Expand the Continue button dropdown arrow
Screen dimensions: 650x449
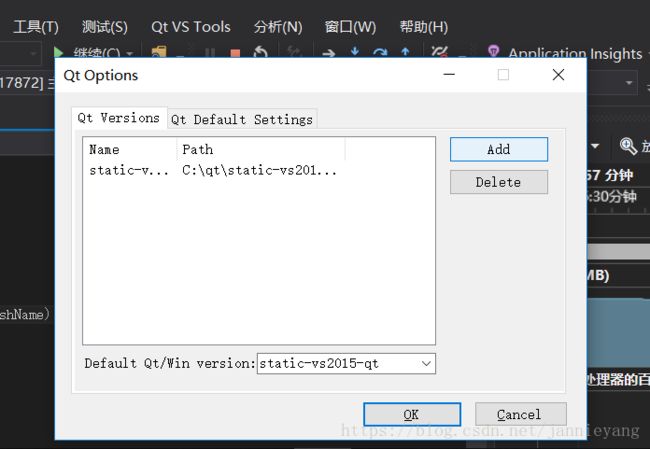point(130,53)
